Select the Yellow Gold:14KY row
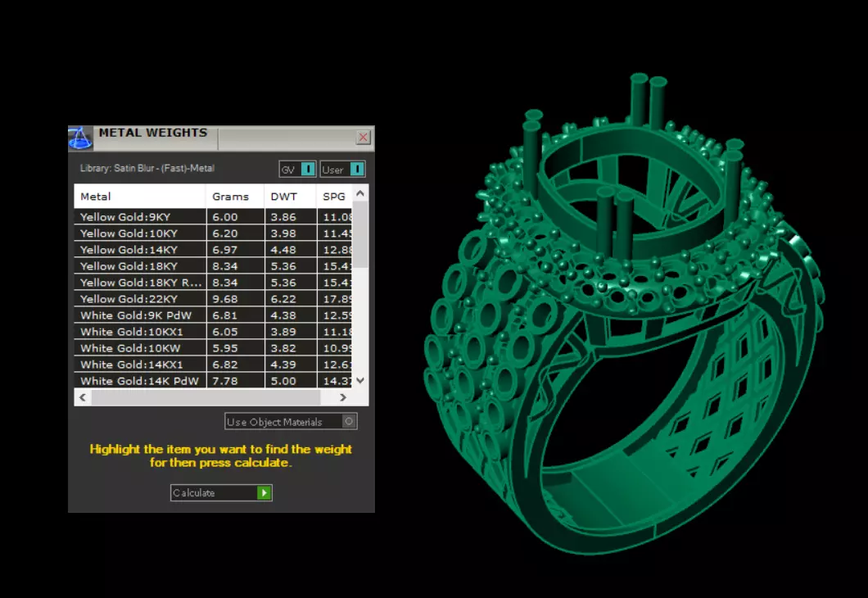This screenshot has height=598, width=868. [213, 250]
